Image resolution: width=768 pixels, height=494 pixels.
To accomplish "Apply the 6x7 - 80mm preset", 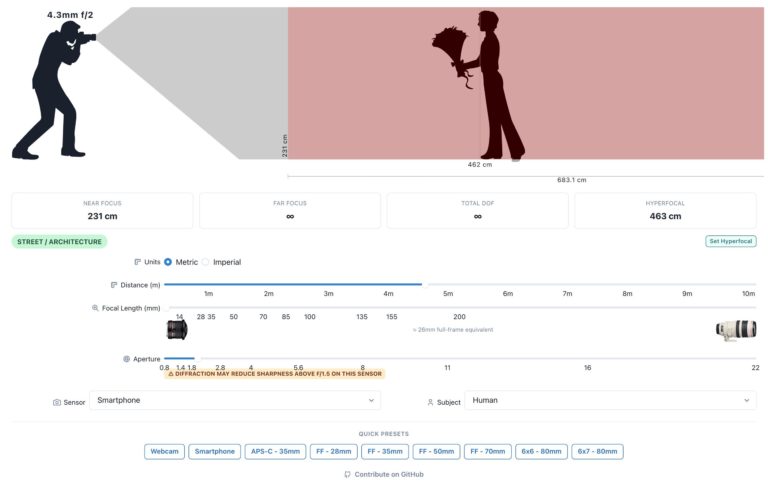I will pyautogui.click(x=598, y=451).
